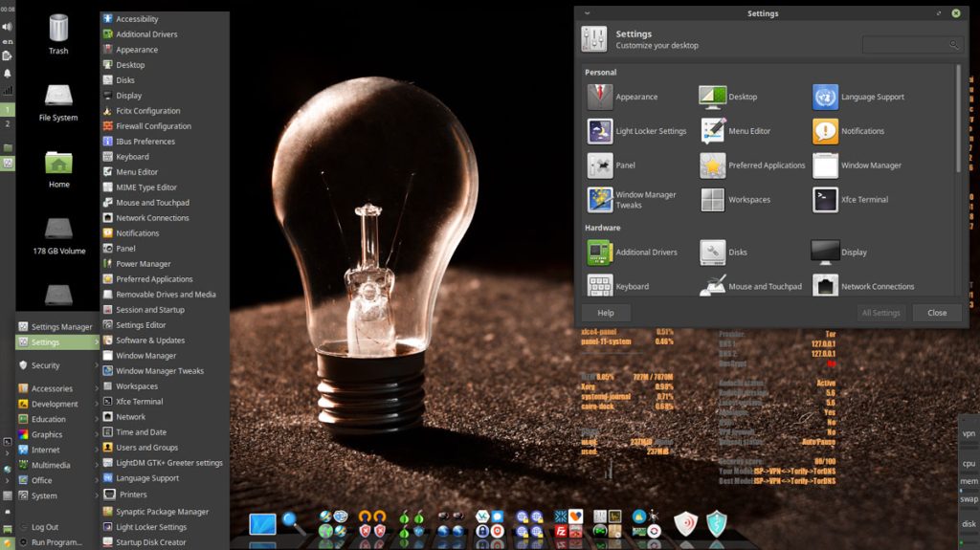Screen dimensions: 980x550
Task: Click the Settings window vertical scrollbar
Action: tap(957, 120)
